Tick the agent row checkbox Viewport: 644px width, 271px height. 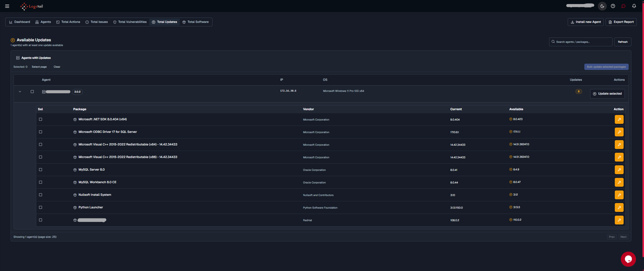click(32, 92)
